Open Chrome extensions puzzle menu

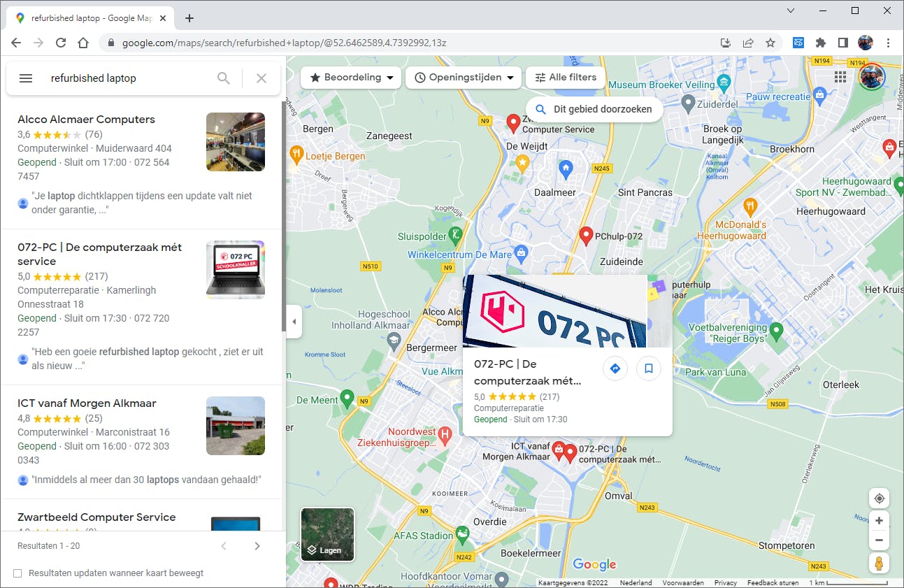[821, 43]
